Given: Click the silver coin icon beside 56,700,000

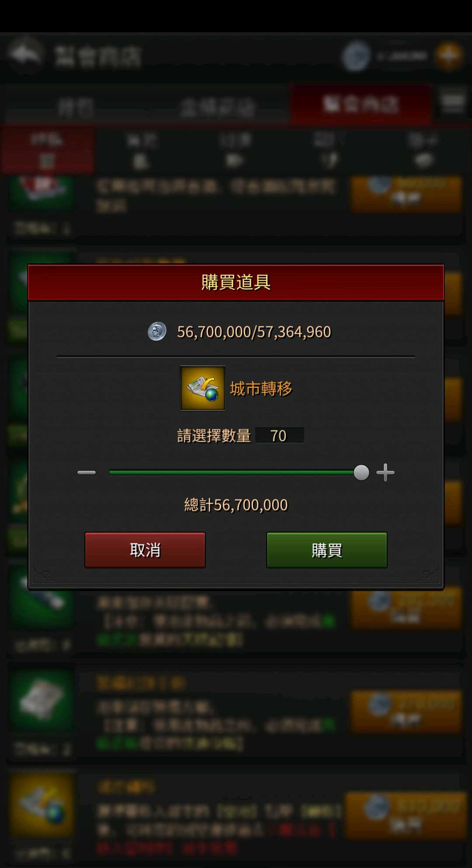Looking at the screenshot, I should point(157,331).
